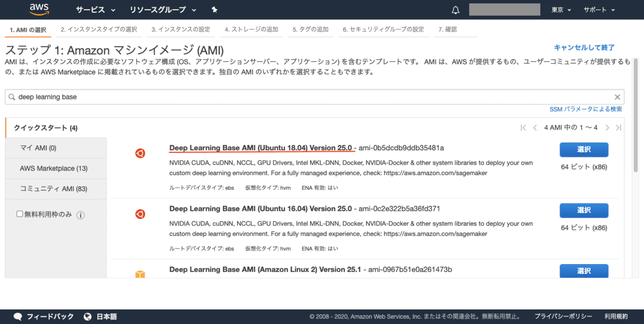Click the Ubuntu 18.04 AMI provider icon
The image size is (644, 324).
[140, 153]
